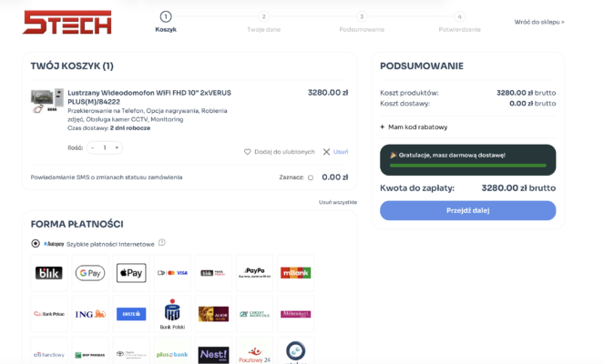This screenshot has width=604, height=364.
Task: Choose PKO Bank Polski tile
Action: coord(172,314)
